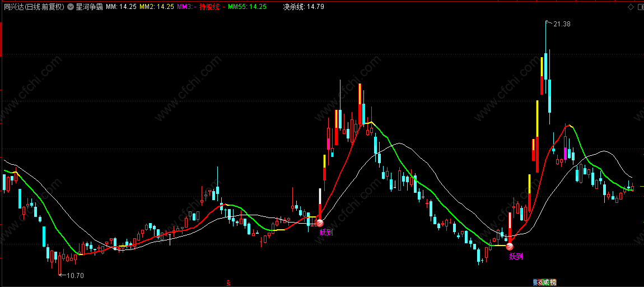Click the 21.38 high price marker
The height and width of the screenshot is (287, 644).
(x=562, y=24)
